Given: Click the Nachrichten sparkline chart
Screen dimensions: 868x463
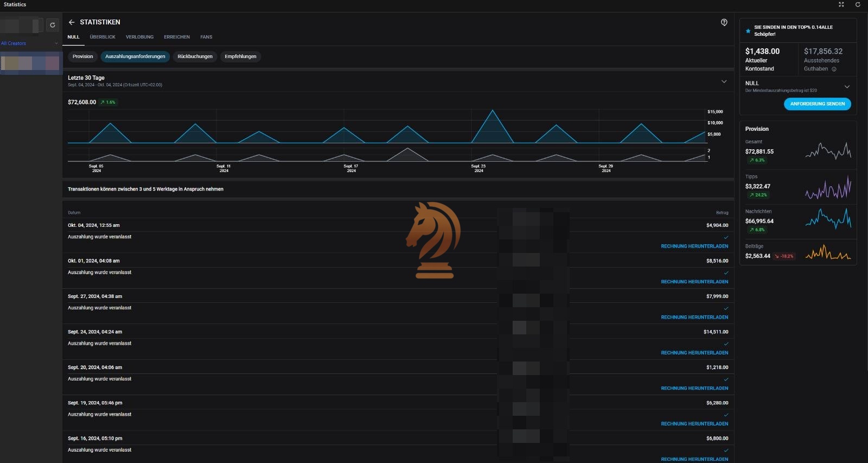Looking at the screenshot, I should pyautogui.click(x=828, y=219).
